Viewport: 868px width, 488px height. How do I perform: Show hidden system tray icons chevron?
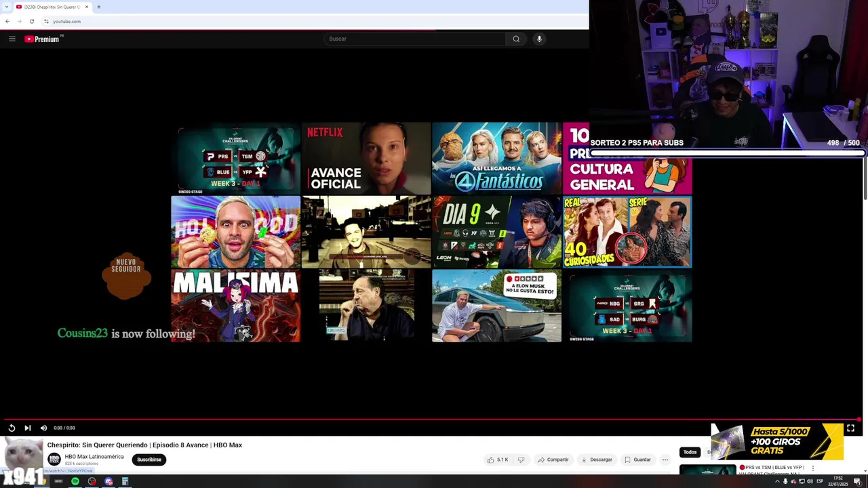click(x=777, y=481)
